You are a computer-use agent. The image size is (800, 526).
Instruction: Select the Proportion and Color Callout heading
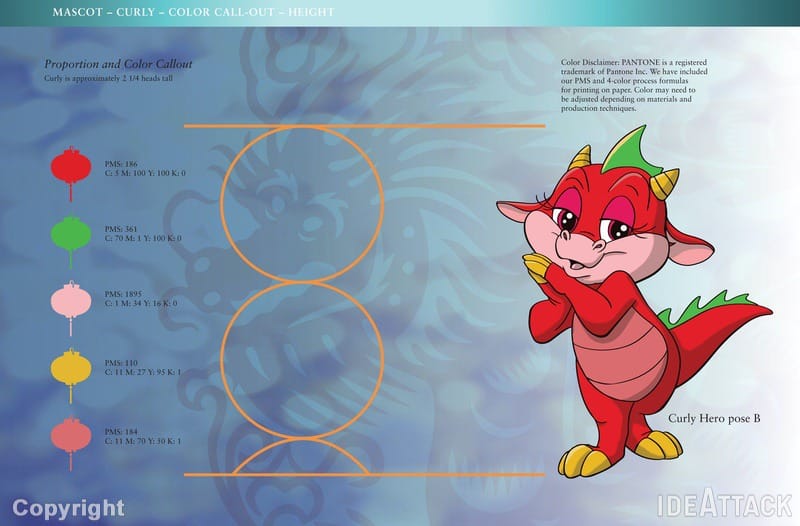coord(118,64)
